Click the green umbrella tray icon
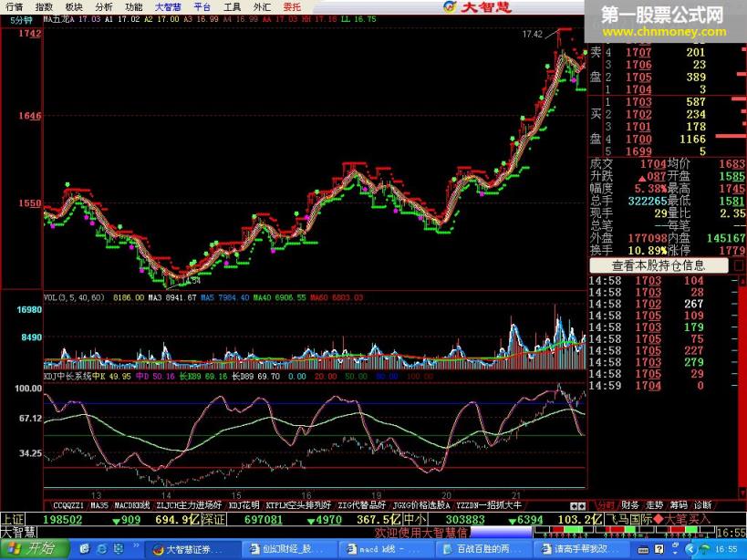Viewport: 747px width, 560px height. pyautogui.click(x=704, y=550)
